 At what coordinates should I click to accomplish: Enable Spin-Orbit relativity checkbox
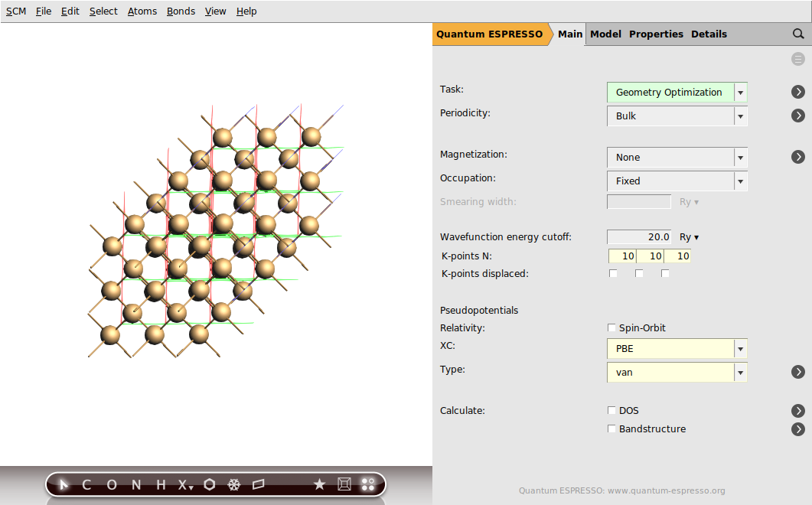[x=611, y=327]
